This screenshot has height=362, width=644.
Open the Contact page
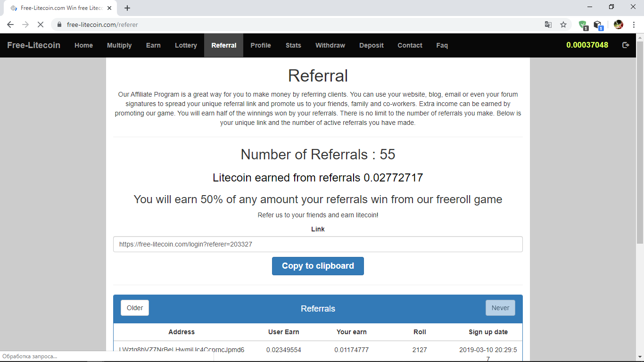pyautogui.click(x=410, y=45)
